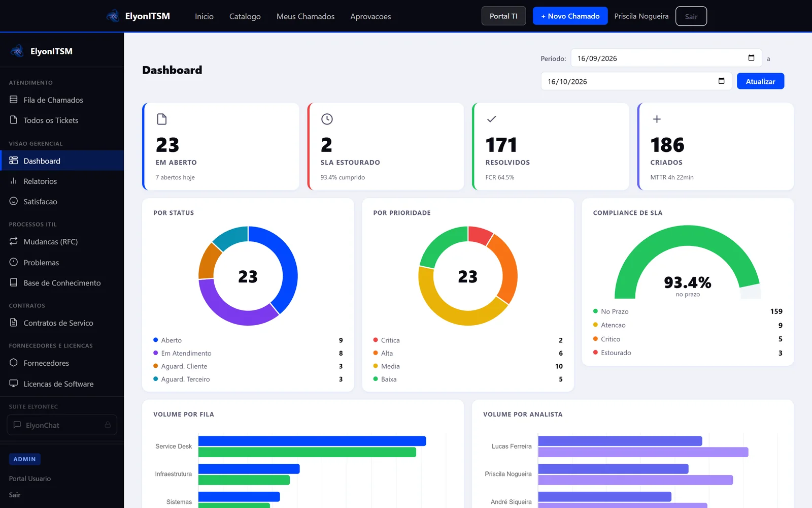812x508 pixels.
Task: Open calendar picker for end date 16/10/2026
Action: click(721, 81)
